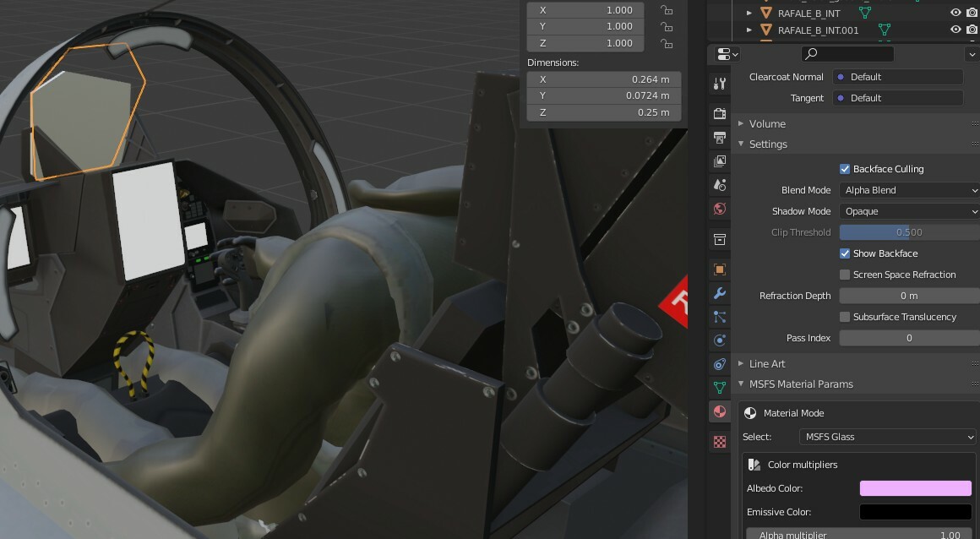Enable Subsurface Translucency

[x=844, y=317]
